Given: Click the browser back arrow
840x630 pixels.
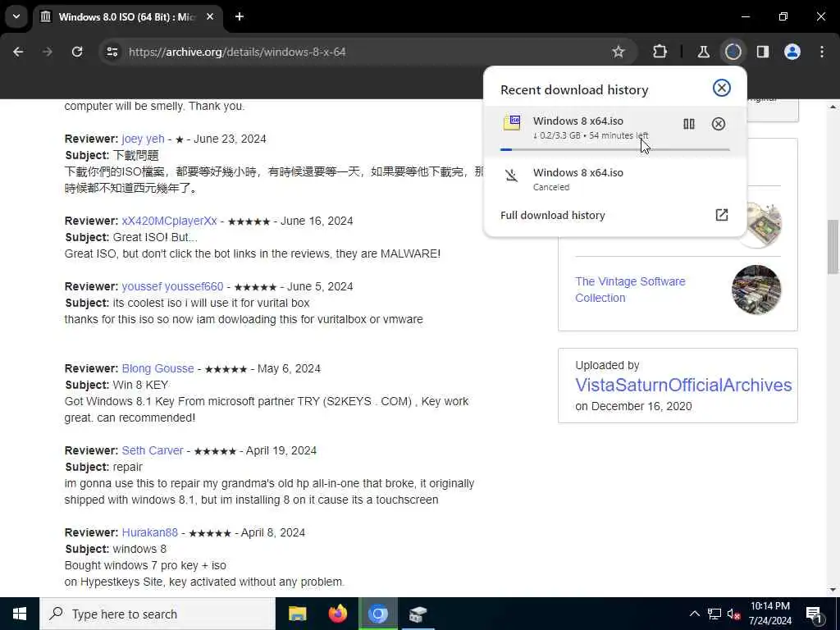Looking at the screenshot, I should [18, 52].
